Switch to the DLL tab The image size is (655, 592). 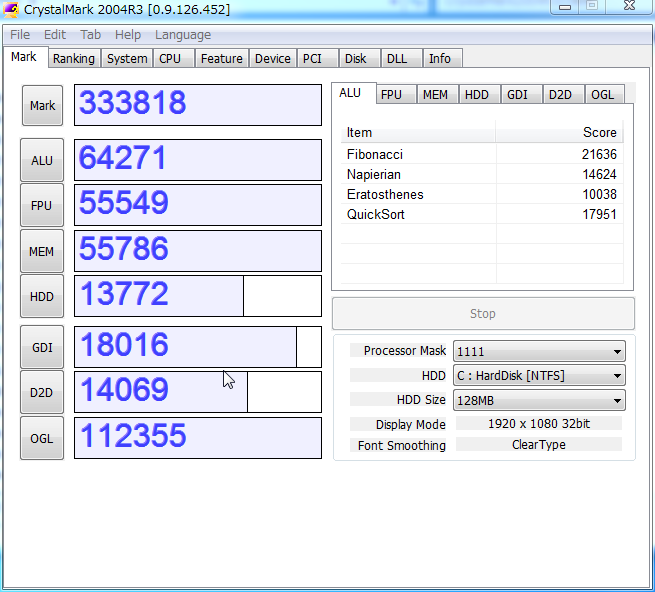pyautogui.click(x=401, y=58)
